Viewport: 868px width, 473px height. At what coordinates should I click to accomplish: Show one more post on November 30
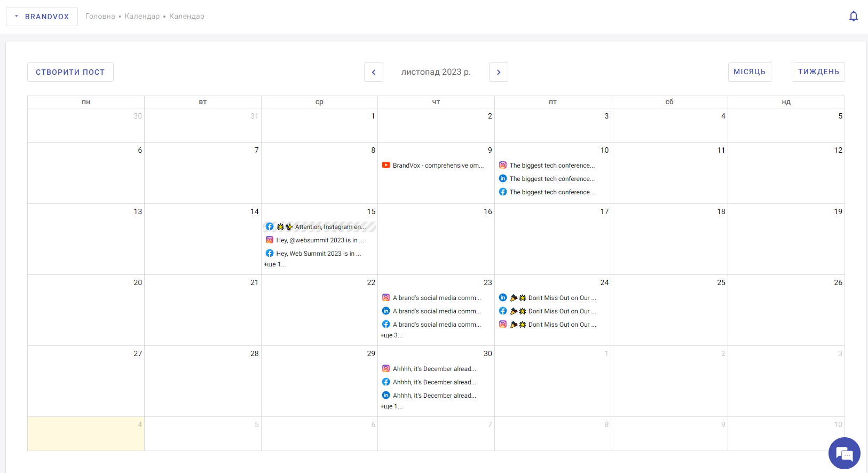[x=391, y=407]
